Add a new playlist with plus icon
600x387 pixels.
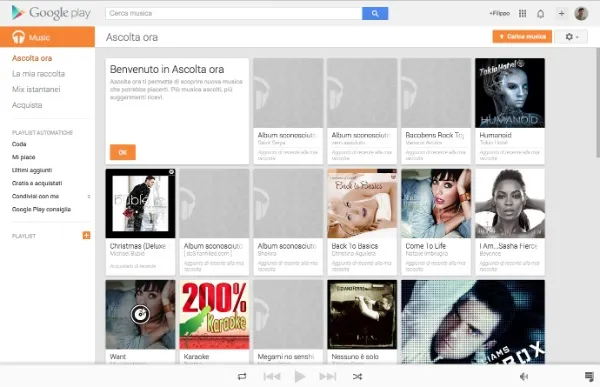(x=86, y=235)
